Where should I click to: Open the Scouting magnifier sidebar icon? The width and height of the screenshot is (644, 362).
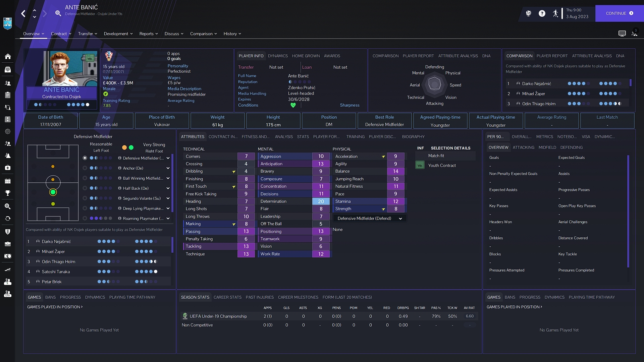pos(8,206)
